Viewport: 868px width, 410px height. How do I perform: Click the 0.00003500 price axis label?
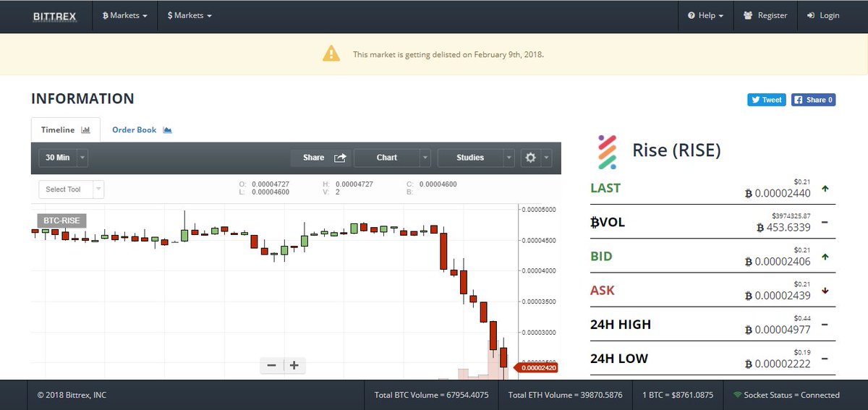coord(538,302)
